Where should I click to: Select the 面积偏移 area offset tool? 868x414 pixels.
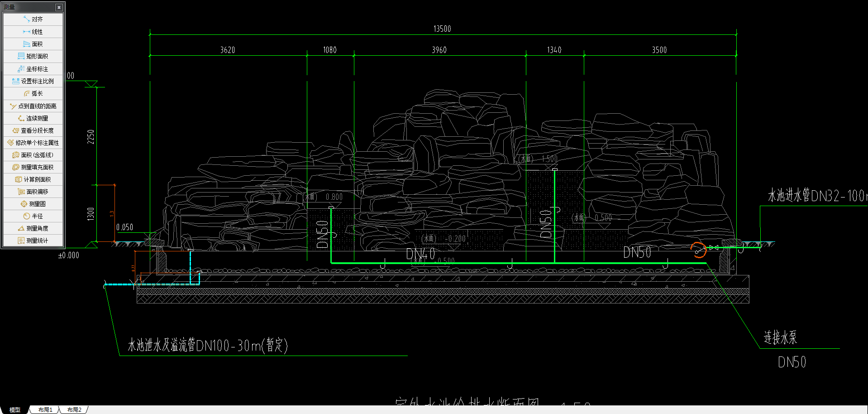click(x=33, y=192)
